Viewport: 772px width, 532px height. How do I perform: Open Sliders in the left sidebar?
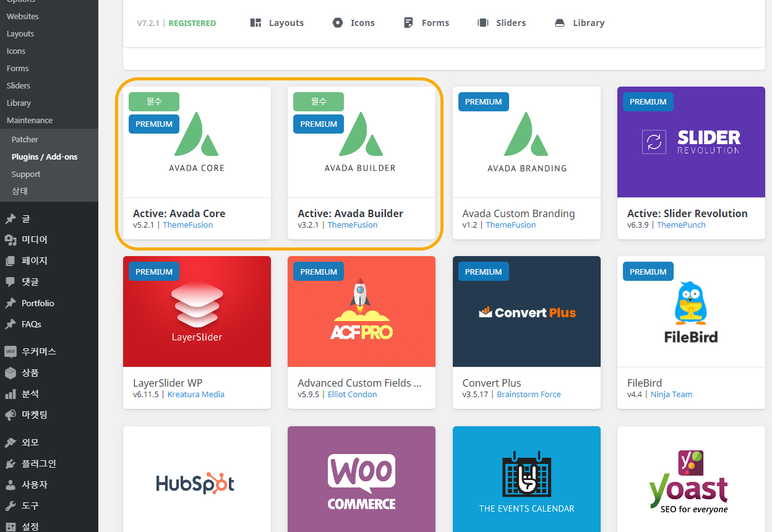tap(19, 85)
